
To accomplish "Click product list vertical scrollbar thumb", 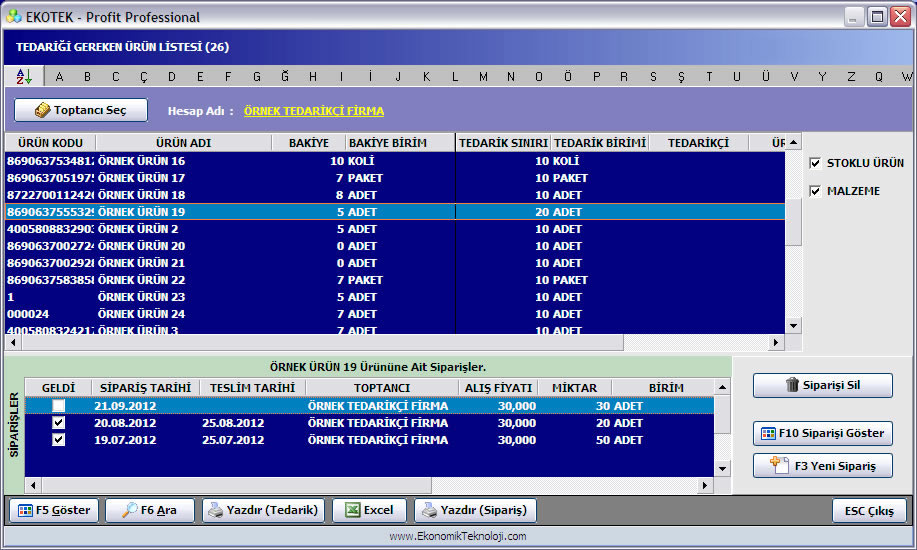I will pos(793,222).
